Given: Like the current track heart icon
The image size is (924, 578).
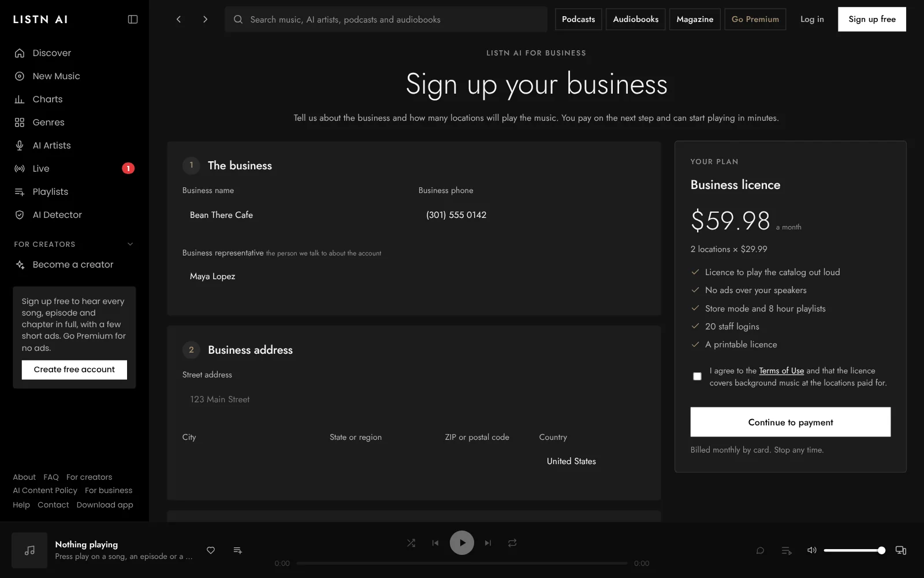Looking at the screenshot, I should [x=211, y=550].
